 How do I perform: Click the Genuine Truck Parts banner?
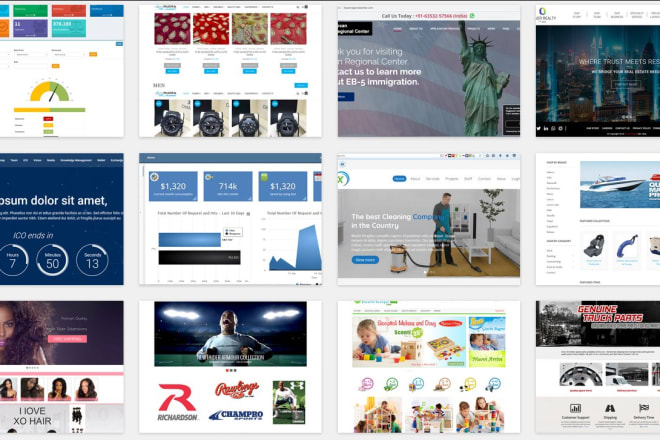coord(598,323)
